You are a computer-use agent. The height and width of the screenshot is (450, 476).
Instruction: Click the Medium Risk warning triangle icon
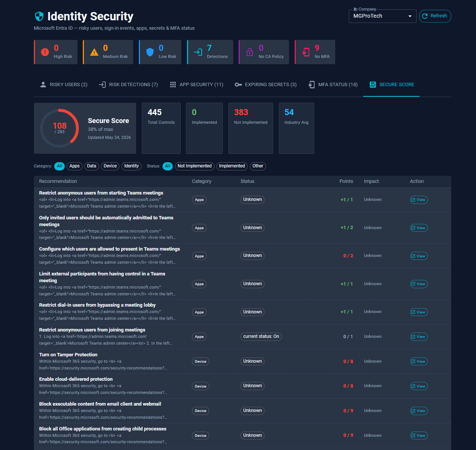click(94, 52)
